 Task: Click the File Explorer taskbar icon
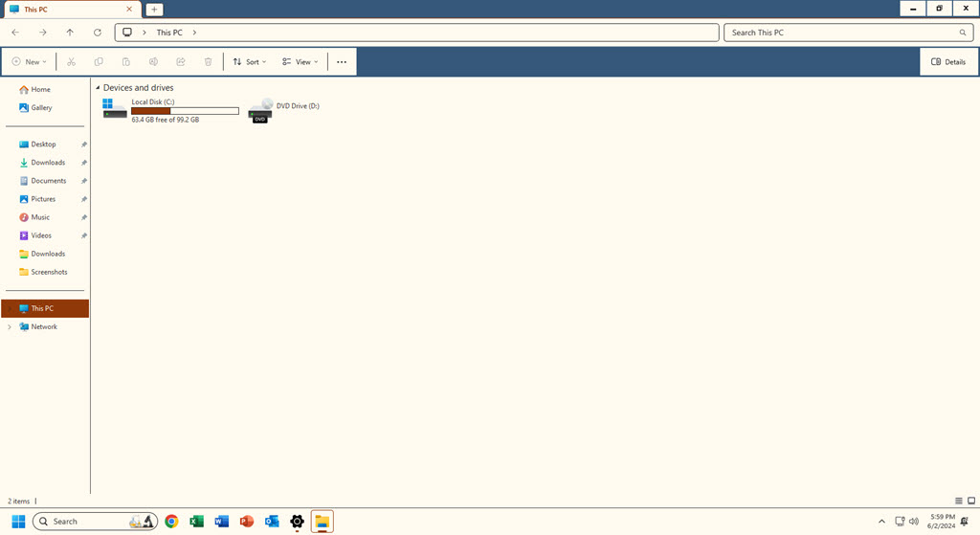pos(322,522)
